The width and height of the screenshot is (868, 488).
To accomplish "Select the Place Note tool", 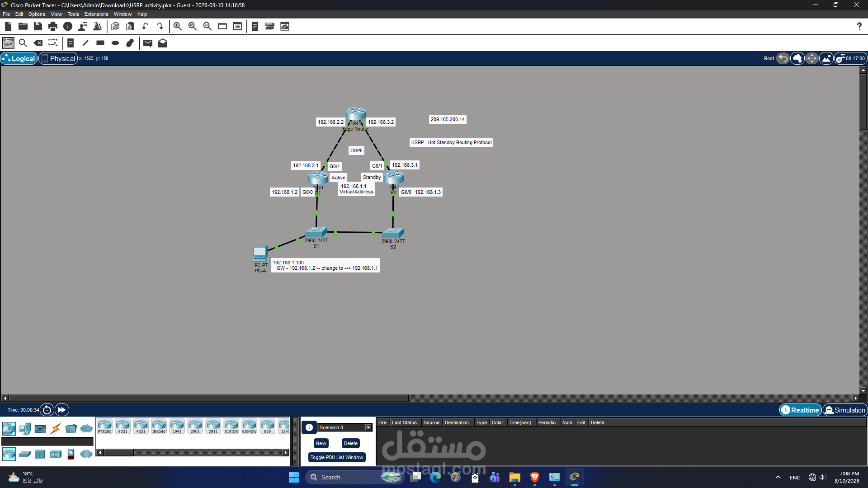I will point(71,43).
